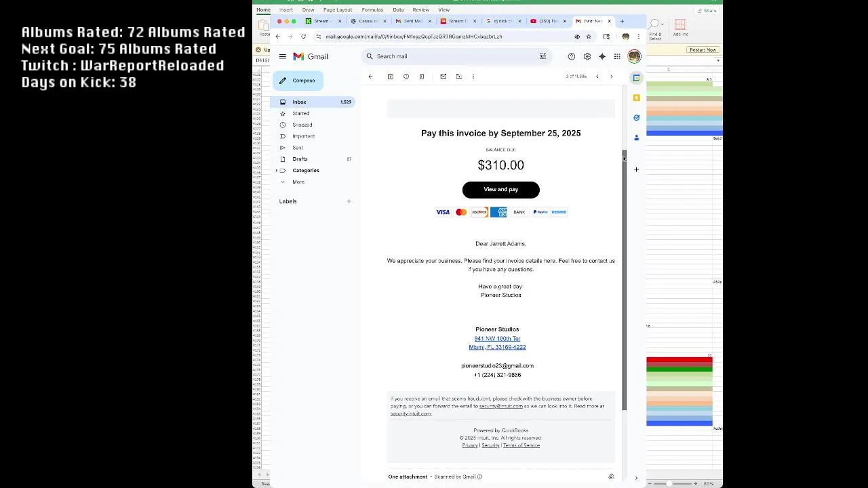Image resolution: width=868 pixels, height=488 pixels.
Task: Archive this email
Action: (x=391, y=77)
